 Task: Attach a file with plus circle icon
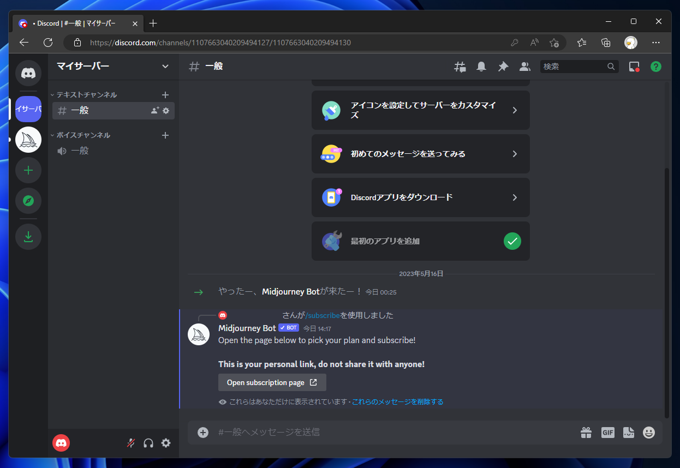203,432
